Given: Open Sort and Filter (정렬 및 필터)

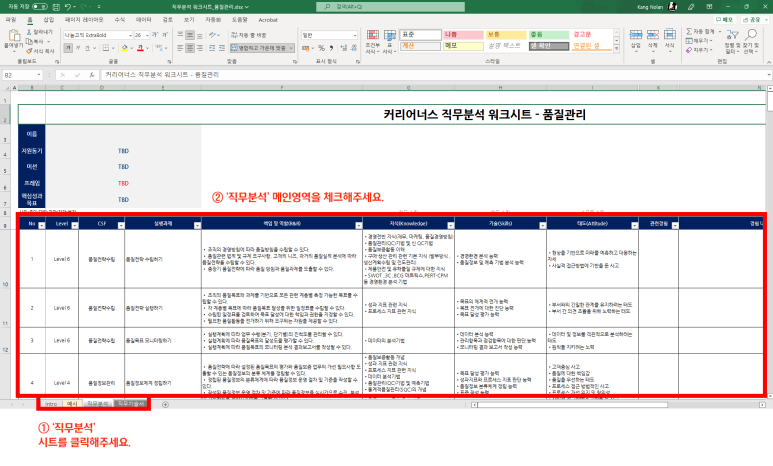Looking at the screenshot, I should (733, 41).
